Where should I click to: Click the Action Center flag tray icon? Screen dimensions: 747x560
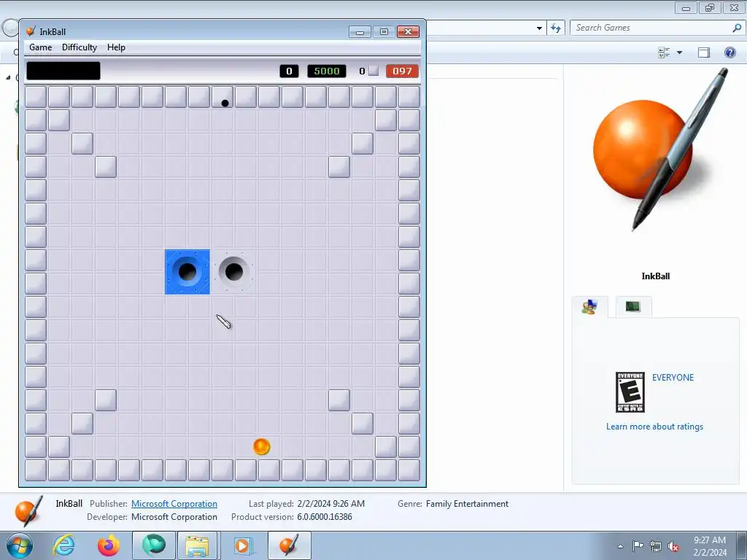638,545
